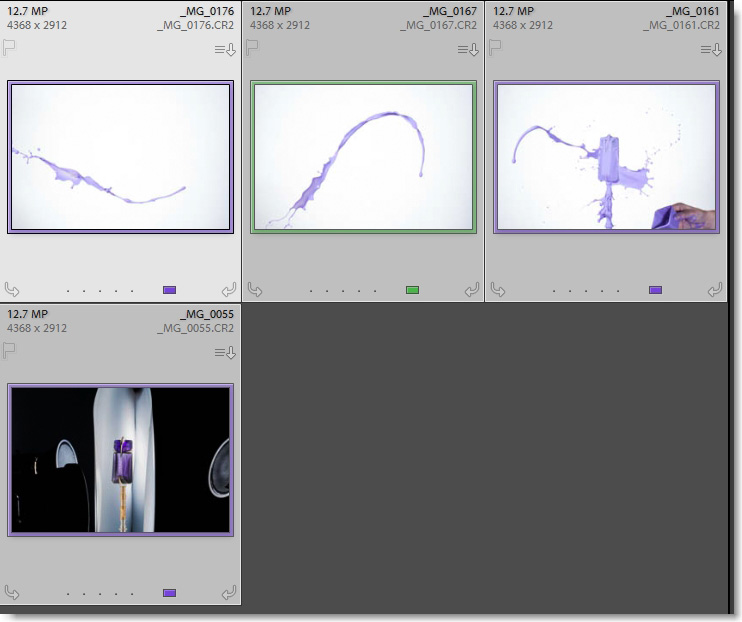
Task: Set rating stars on the _MG_0161 cell
Action: coord(586,291)
